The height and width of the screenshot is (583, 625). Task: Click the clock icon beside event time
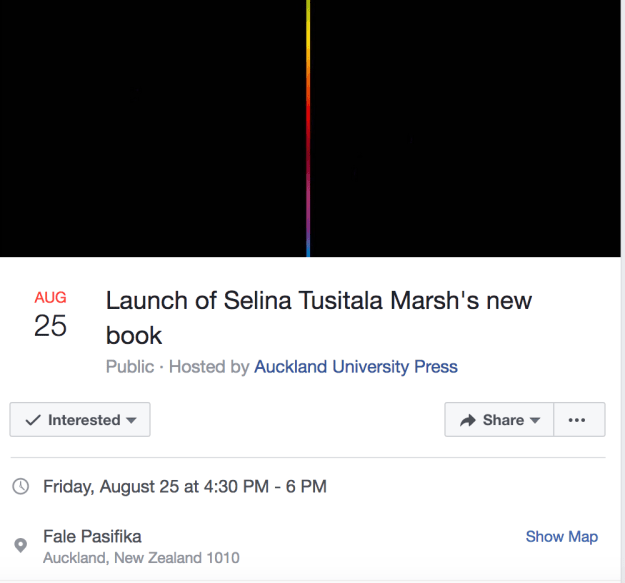[x=21, y=487]
